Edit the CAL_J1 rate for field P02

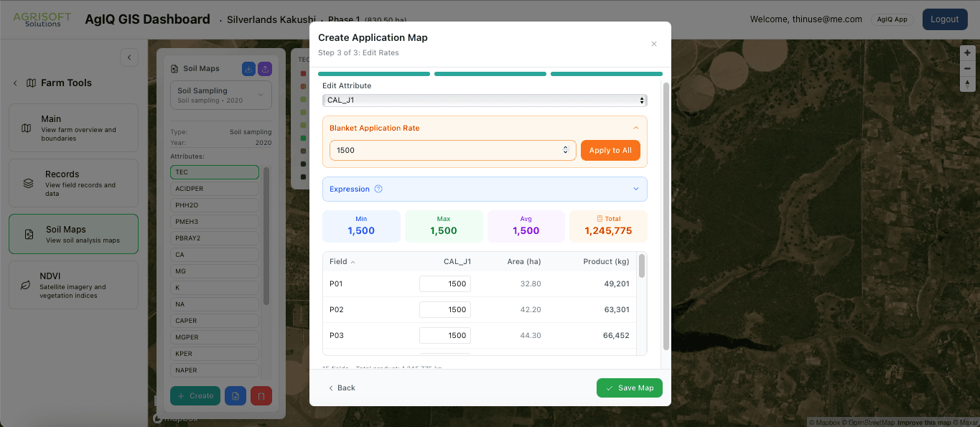pyautogui.click(x=444, y=309)
